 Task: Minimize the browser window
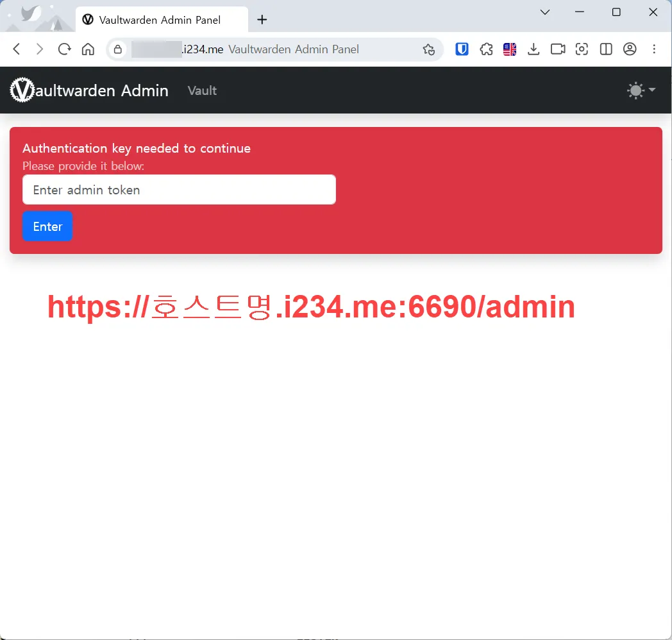point(580,12)
